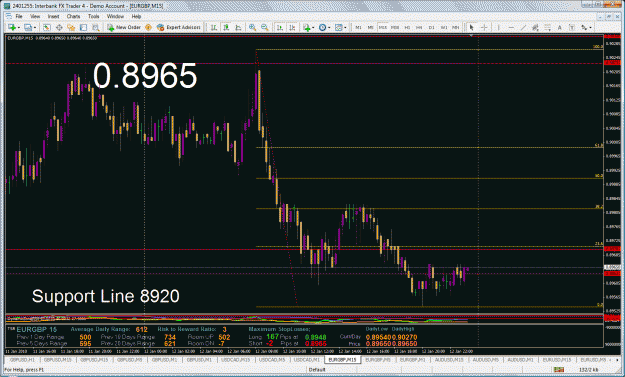The width and height of the screenshot is (625, 377).
Task: Switch to the AUDUSD,M1 chart tab
Action: tap(521, 360)
